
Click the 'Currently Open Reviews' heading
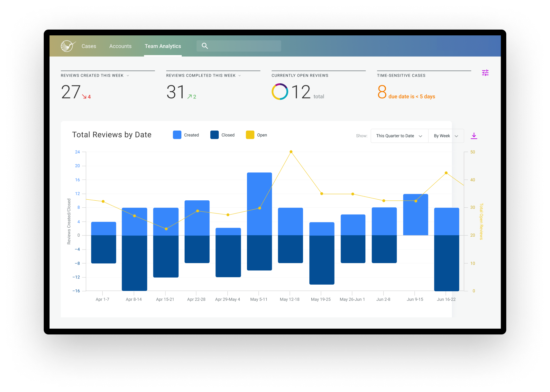[x=300, y=76]
